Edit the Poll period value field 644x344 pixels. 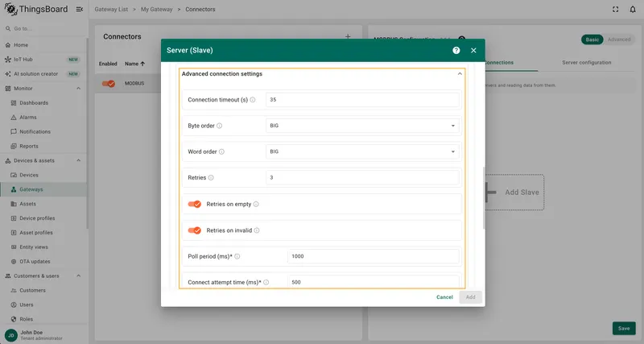374,256
